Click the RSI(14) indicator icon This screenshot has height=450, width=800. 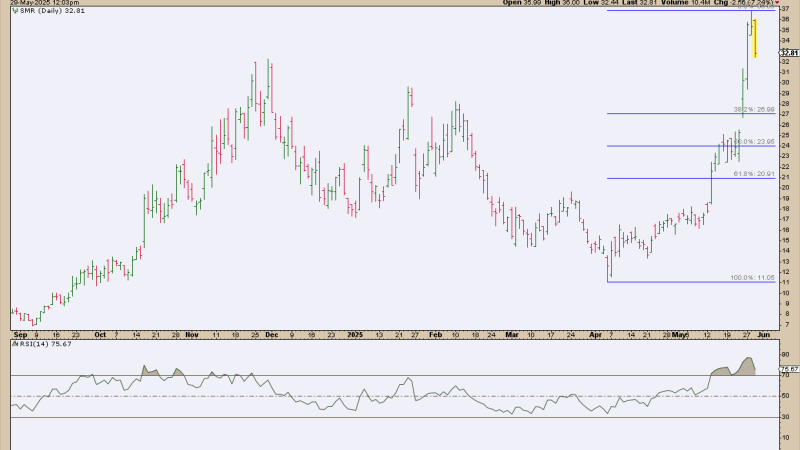(x=15, y=344)
